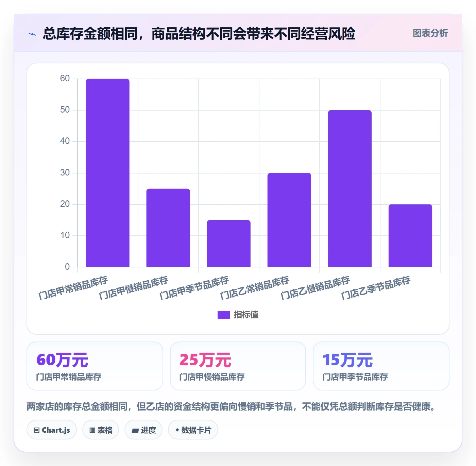Click the 进度 tag chip
The width and height of the screenshot is (476, 466).
click(143, 430)
